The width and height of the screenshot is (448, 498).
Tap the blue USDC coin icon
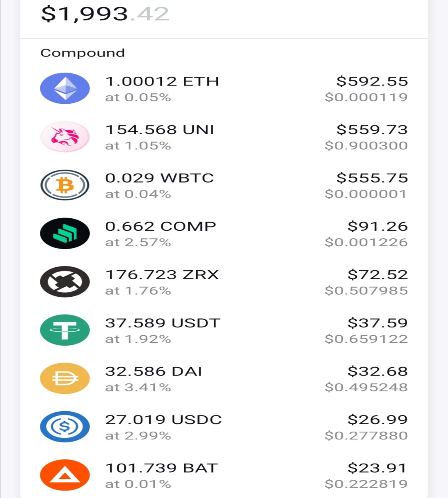(x=65, y=427)
